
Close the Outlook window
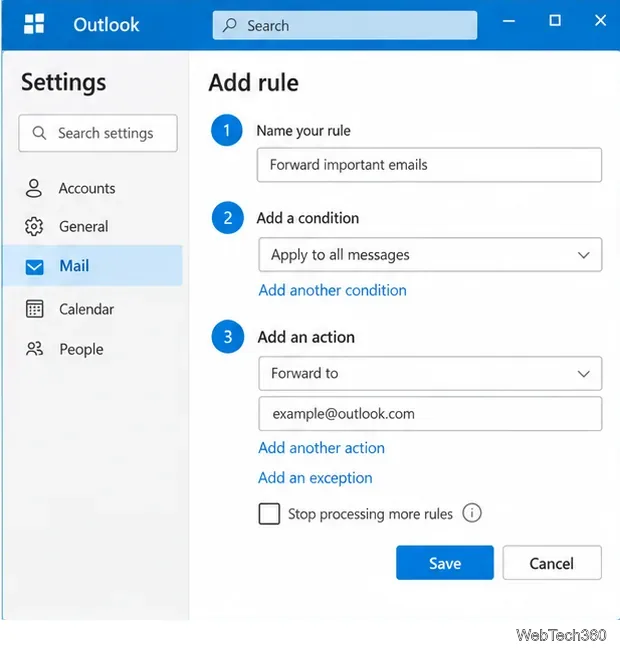coord(600,20)
